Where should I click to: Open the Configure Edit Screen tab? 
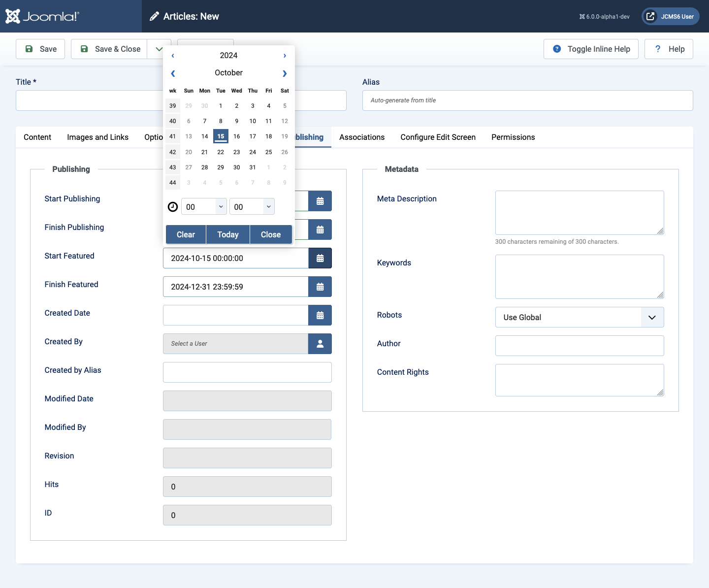click(438, 137)
